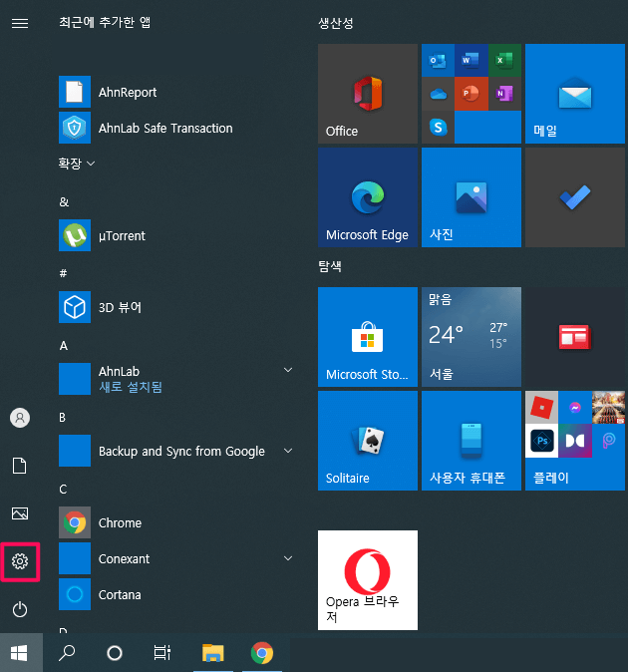Image resolution: width=628 pixels, height=672 pixels.
Task: Open the Pictures icon in sidebar
Action: [x=20, y=513]
